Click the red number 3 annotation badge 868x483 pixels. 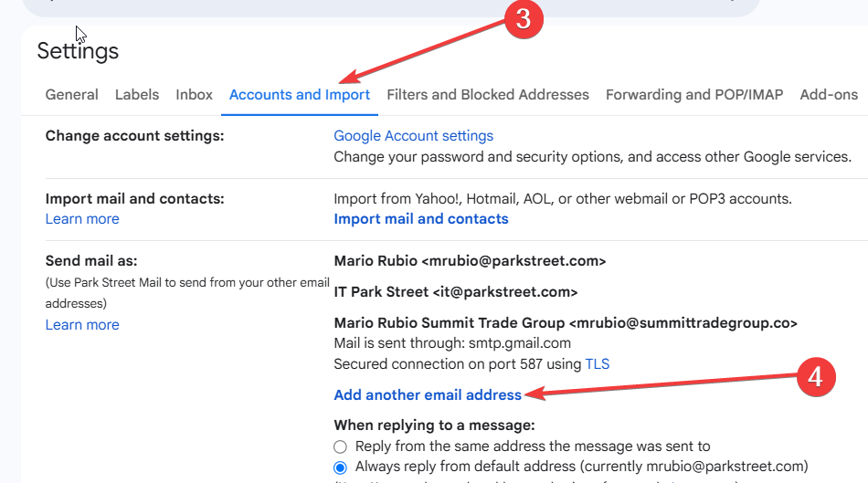(524, 19)
